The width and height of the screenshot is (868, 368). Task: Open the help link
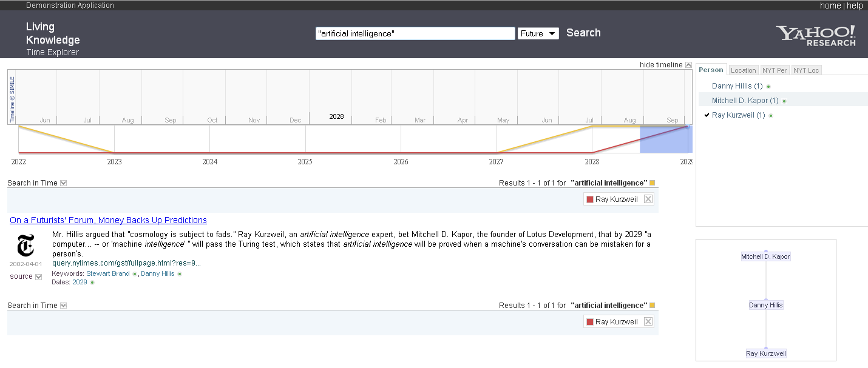point(855,5)
